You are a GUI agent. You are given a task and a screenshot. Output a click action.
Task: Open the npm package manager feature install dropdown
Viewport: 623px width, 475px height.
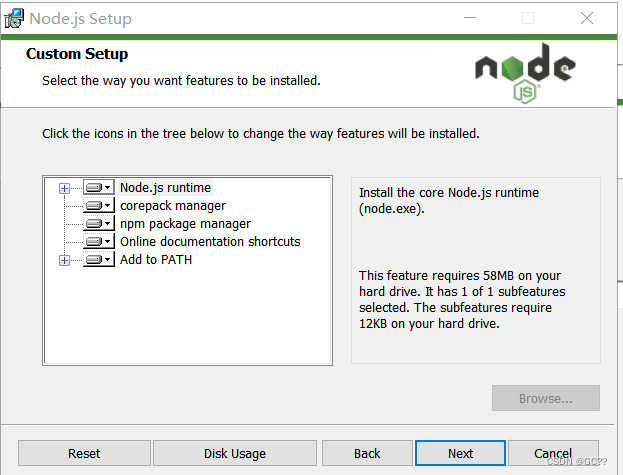(99, 224)
